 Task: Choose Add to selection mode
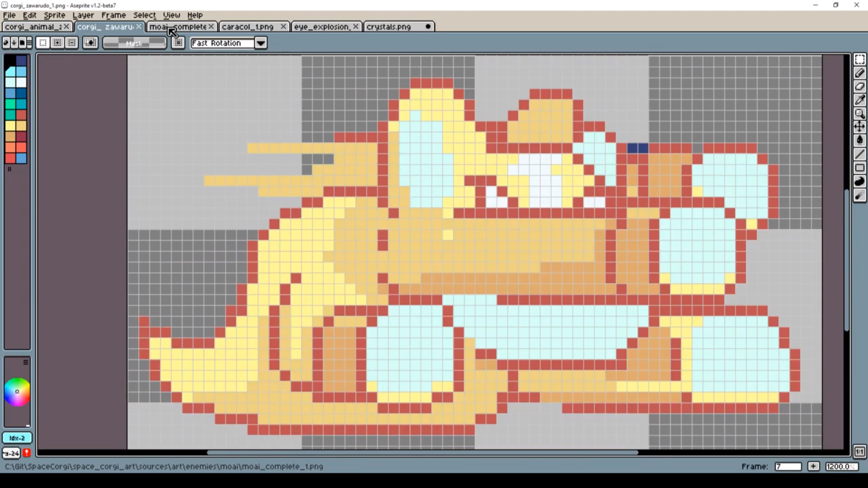tap(57, 43)
